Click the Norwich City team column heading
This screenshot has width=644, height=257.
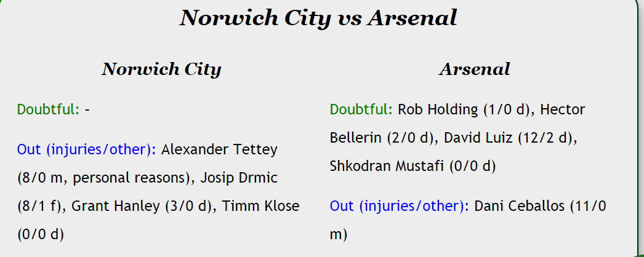[161, 69]
